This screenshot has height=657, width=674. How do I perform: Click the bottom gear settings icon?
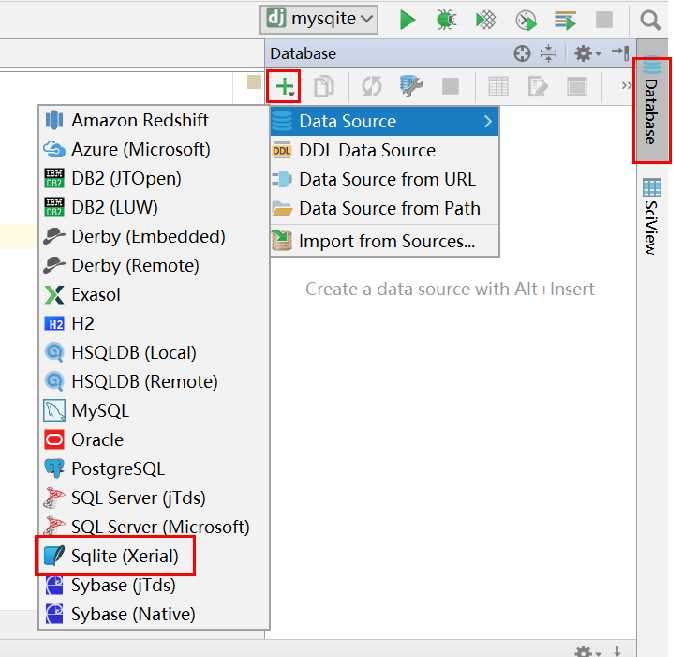[x=587, y=651]
